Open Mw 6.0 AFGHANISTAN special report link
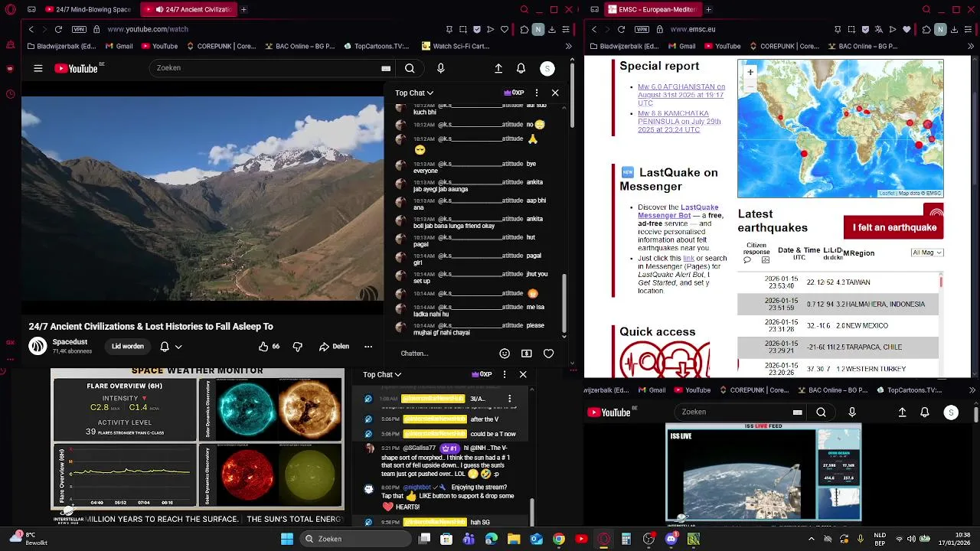This screenshot has height=551, width=980. point(681,95)
